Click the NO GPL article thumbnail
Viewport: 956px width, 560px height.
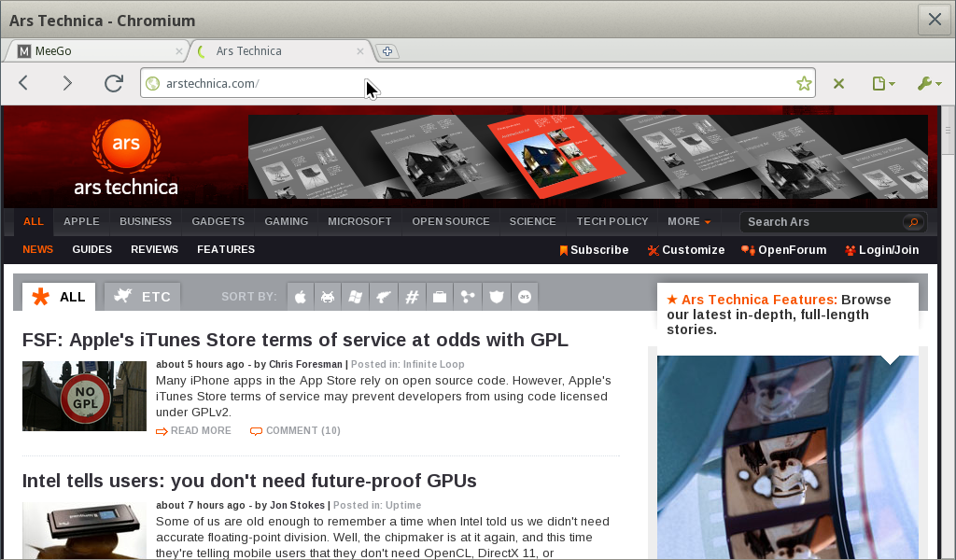(84, 396)
